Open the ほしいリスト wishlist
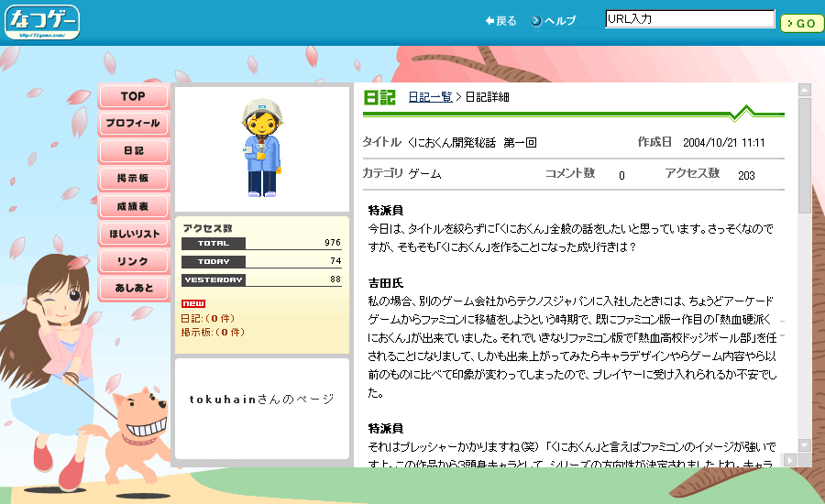This screenshot has height=504, width=825. [133, 235]
